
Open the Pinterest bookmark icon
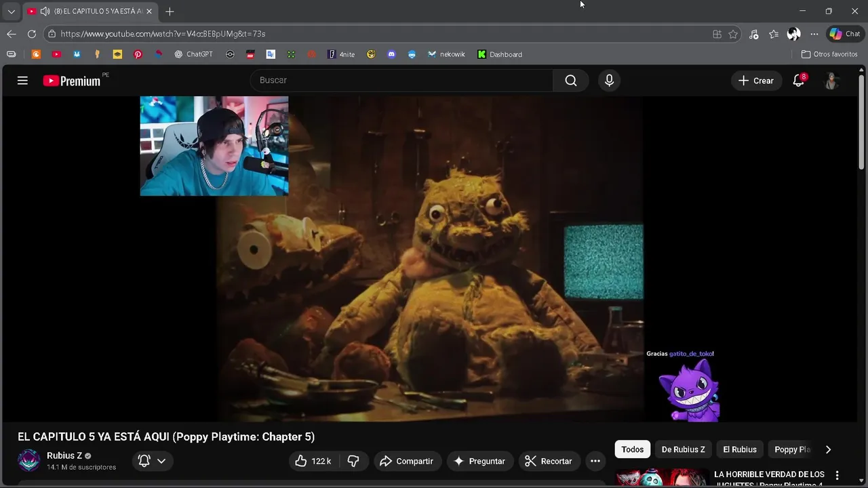pyautogui.click(x=138, y=54)
